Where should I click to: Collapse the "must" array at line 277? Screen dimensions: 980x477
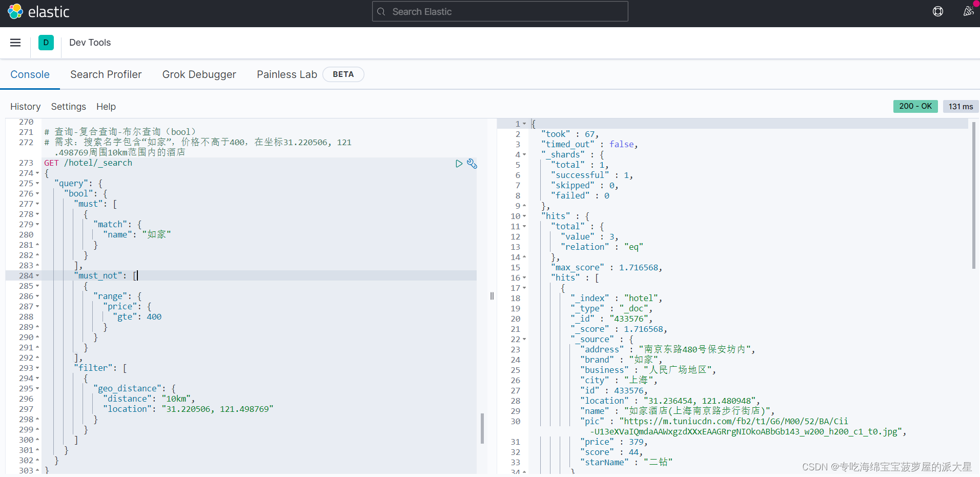pyautogui.click(x=37, y=204)
